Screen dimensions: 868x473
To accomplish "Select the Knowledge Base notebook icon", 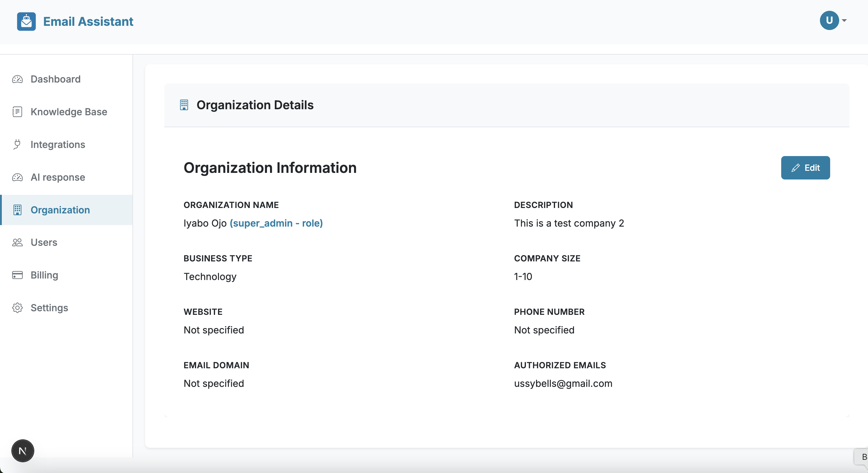I will [x=17, y=112].
